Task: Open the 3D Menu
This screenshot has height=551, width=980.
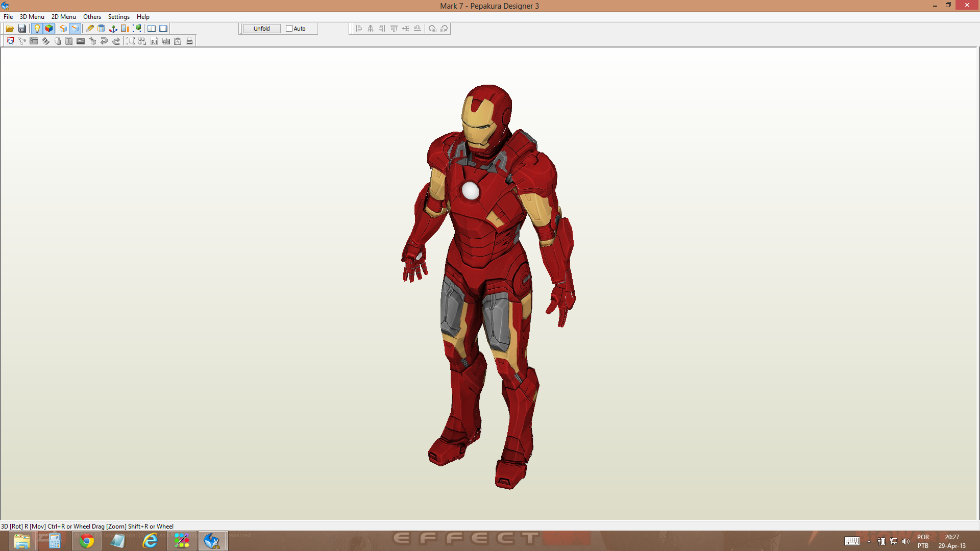Action: 32,17
